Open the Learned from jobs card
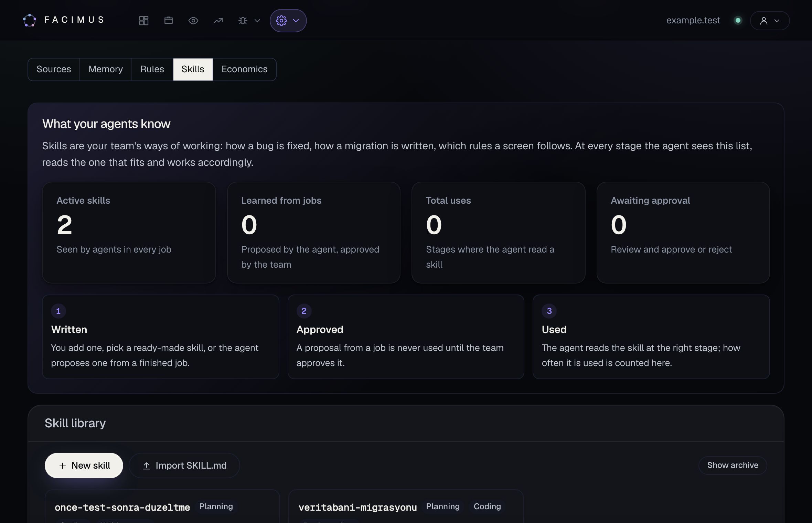 pos(313,233)
